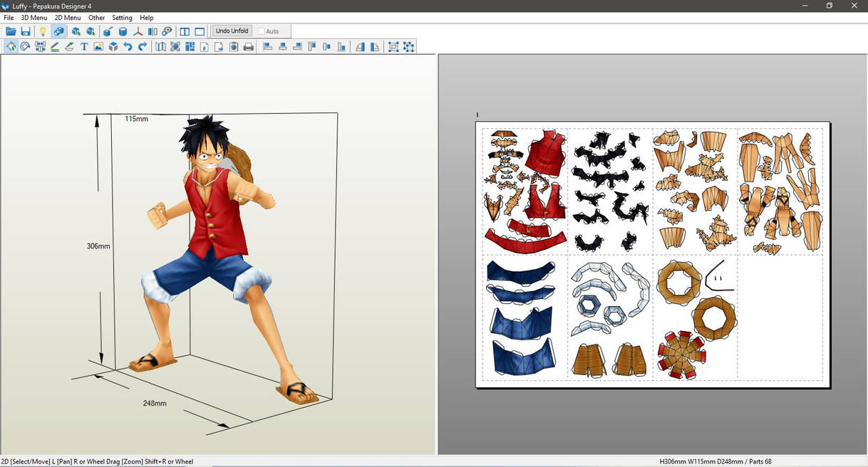This screenshot has height=467, width=868.
Task: Click the chain link with eye icon
Action: [x=167, y=31]
